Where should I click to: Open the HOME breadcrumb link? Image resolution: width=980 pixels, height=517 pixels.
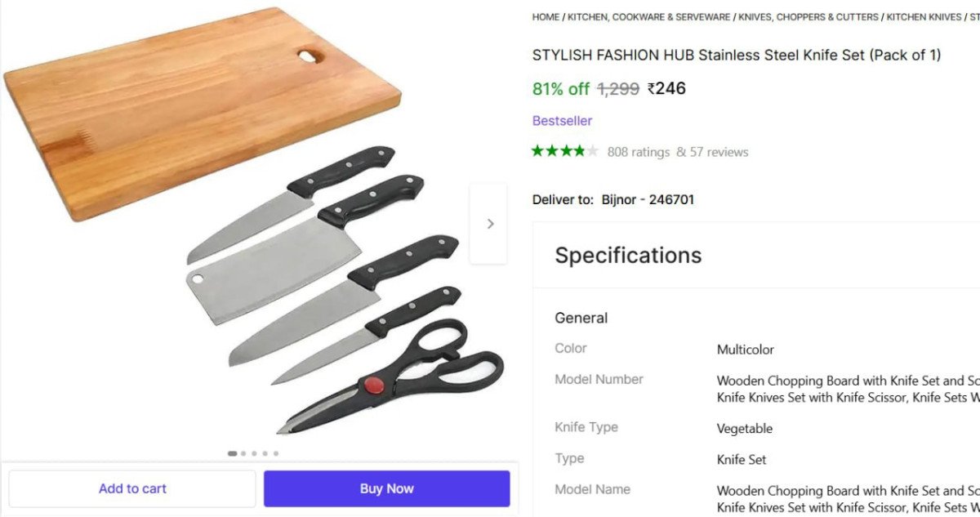tap(546, 17)
